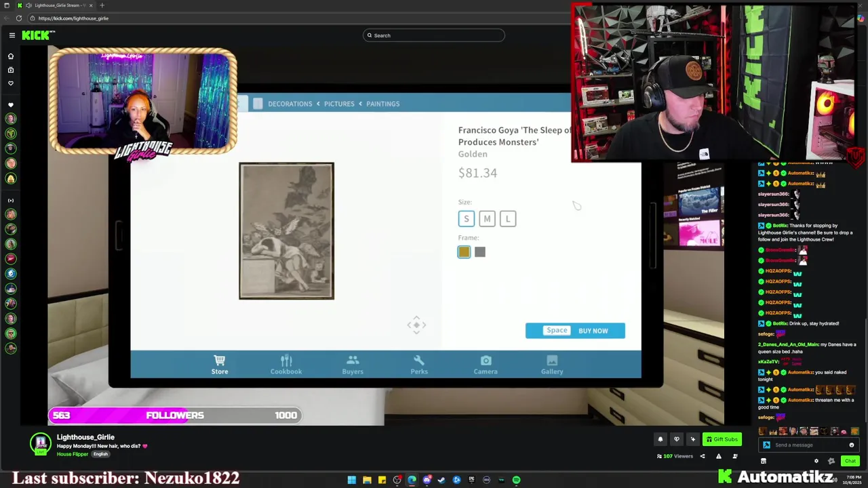Open Discord from taskbar
Viewport: 868px width, 488px height.
click(x=427, y=480)
